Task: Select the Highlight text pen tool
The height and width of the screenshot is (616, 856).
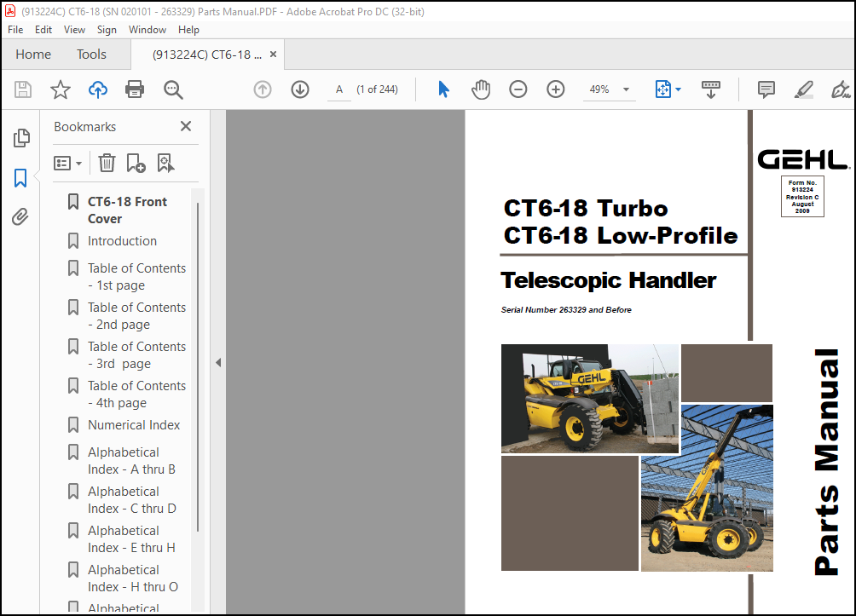Action: click(x=804, y=89)
